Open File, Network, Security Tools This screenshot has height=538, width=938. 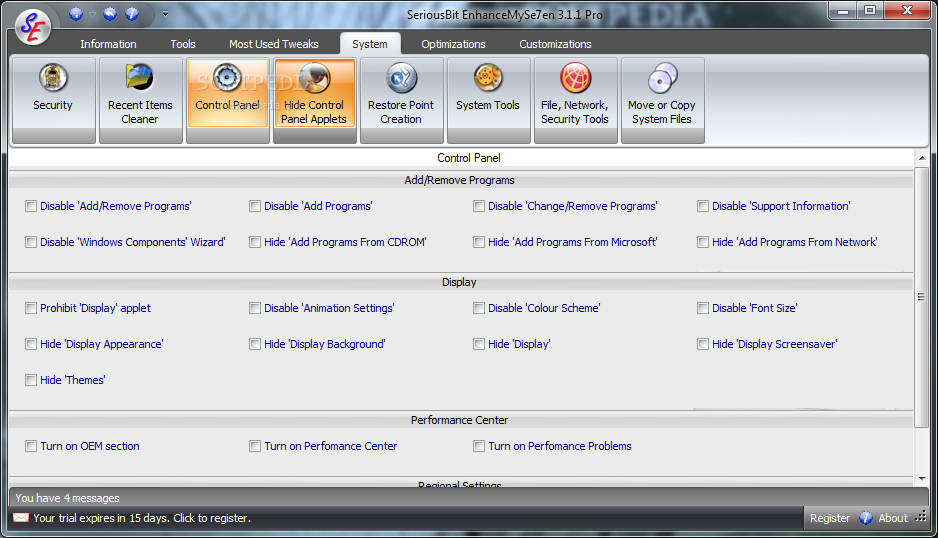(575, 100)
